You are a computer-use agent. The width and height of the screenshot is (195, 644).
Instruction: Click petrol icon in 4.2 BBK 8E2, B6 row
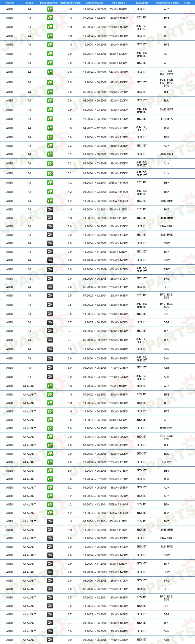point(50,183)
